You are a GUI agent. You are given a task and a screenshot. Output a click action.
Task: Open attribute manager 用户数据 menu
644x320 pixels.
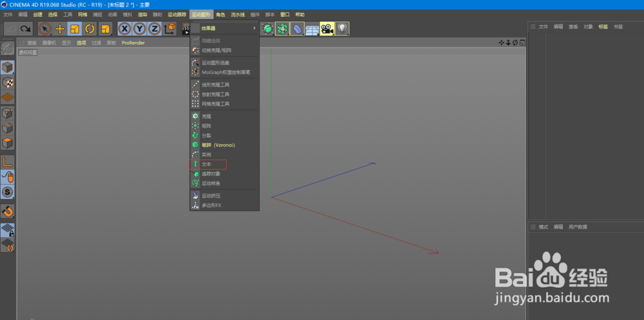(x=578, y=227)
